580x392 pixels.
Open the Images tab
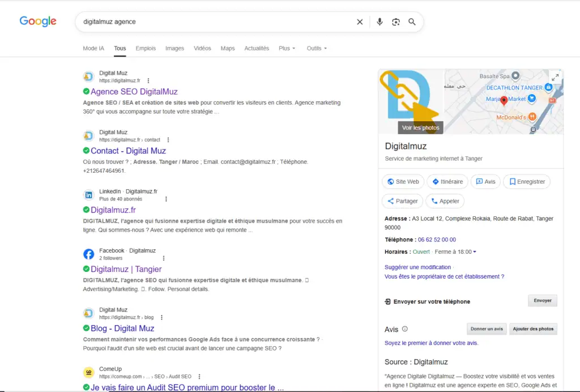[174, 48]
